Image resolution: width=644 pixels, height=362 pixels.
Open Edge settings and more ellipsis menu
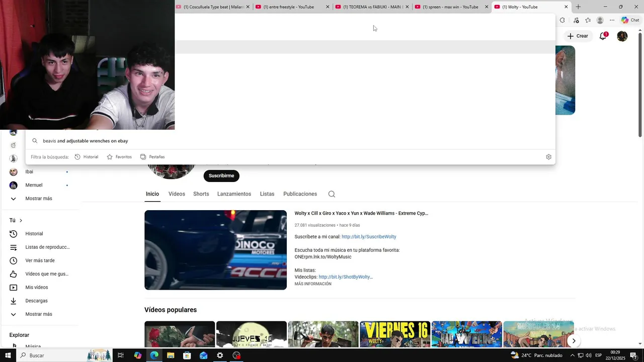pyautogui.click(x=612, y=21)
